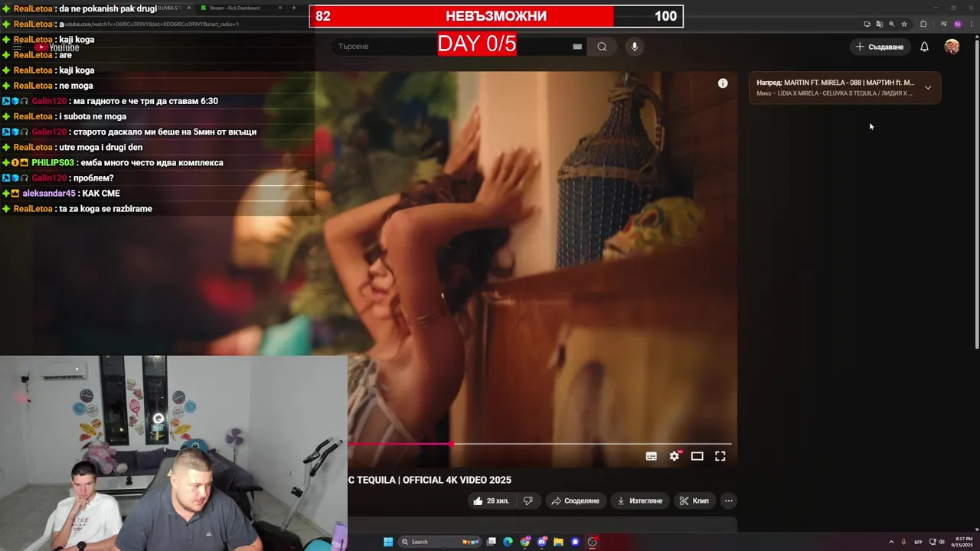Share the video via Споделяне

tap(575, 501)
